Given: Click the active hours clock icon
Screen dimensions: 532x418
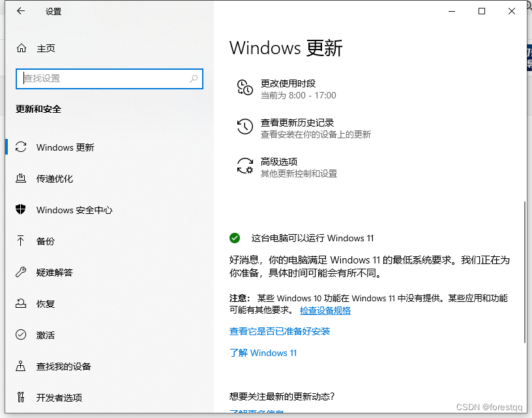Looking at the screenshot, I should [x=244, y=87].
